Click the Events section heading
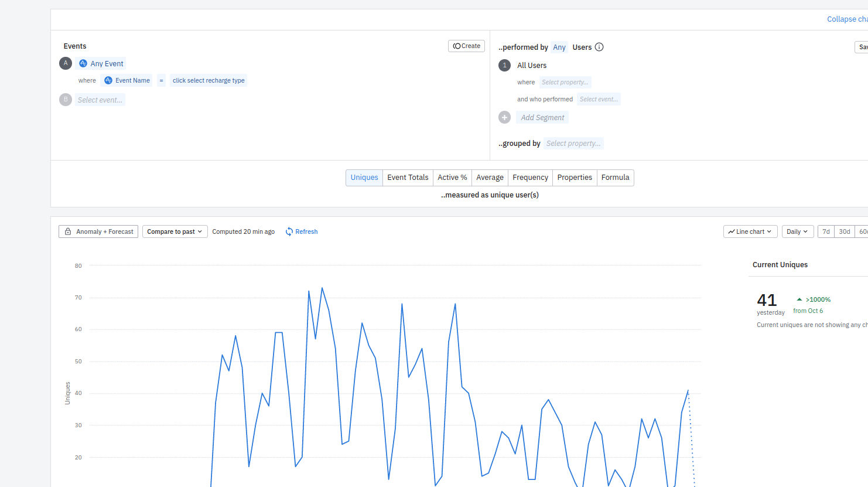868x487 pixels. [x=75, y=46]
